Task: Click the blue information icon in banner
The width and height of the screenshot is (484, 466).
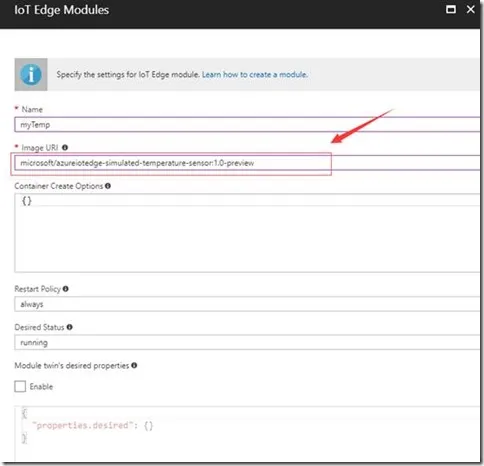Action: click(31, 74)
